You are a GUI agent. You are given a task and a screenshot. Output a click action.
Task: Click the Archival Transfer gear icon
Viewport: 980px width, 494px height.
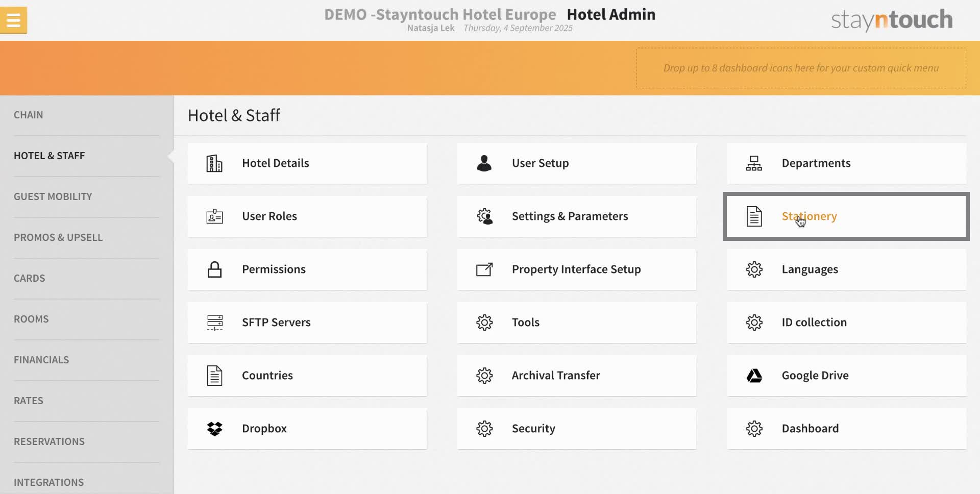point(484,376)
